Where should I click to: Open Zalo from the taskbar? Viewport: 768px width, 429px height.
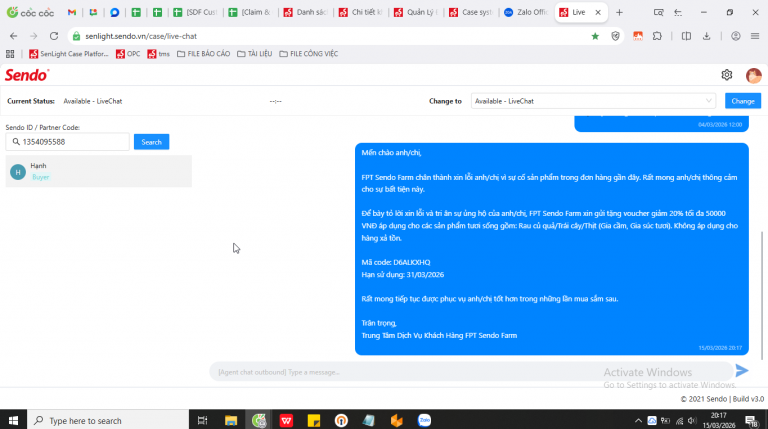point(424,420)
